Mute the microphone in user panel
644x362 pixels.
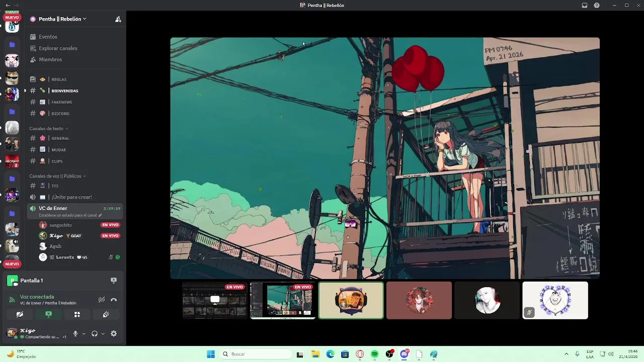point(75,334)
